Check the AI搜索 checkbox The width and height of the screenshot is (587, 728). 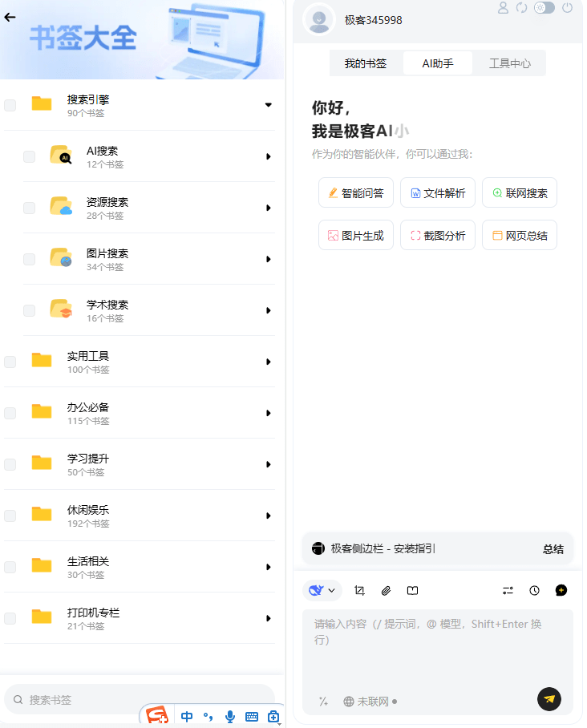tap(29, 156)
